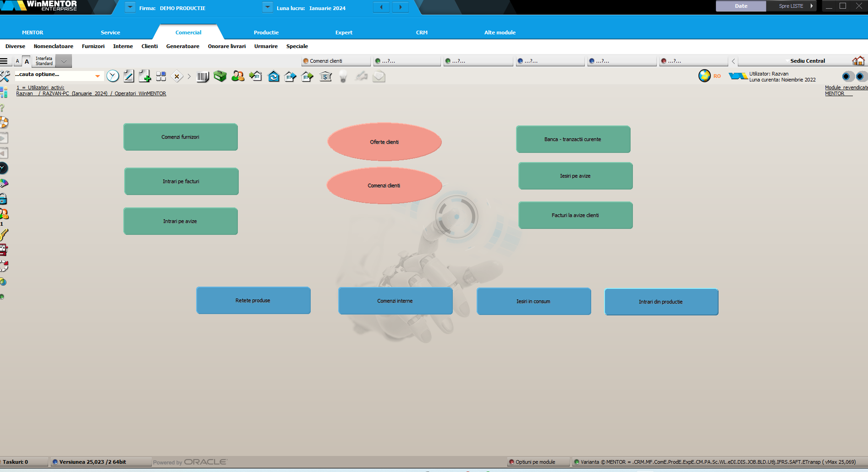Image resolution: width=868 pixels, height=472 pixels.
Task: Click the lifebuoy help icon in sidebar
Action: [4, 122]
